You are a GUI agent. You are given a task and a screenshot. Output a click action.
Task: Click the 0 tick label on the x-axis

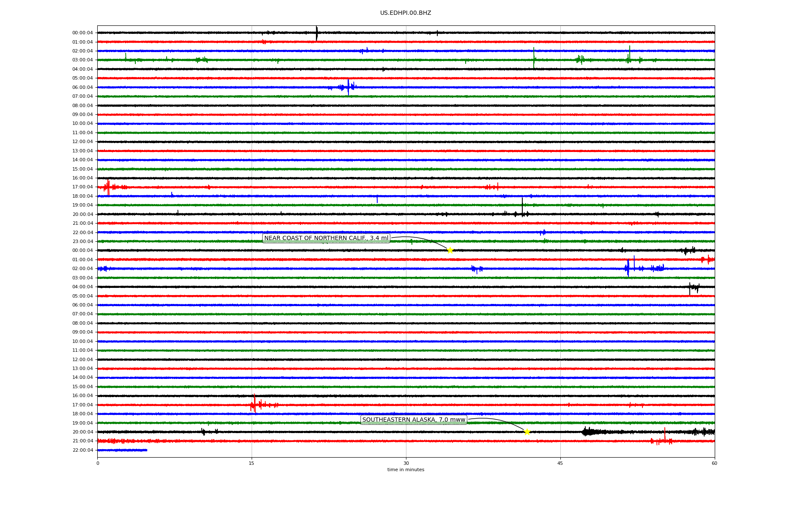pyautogui.click(x=98, y=463)
